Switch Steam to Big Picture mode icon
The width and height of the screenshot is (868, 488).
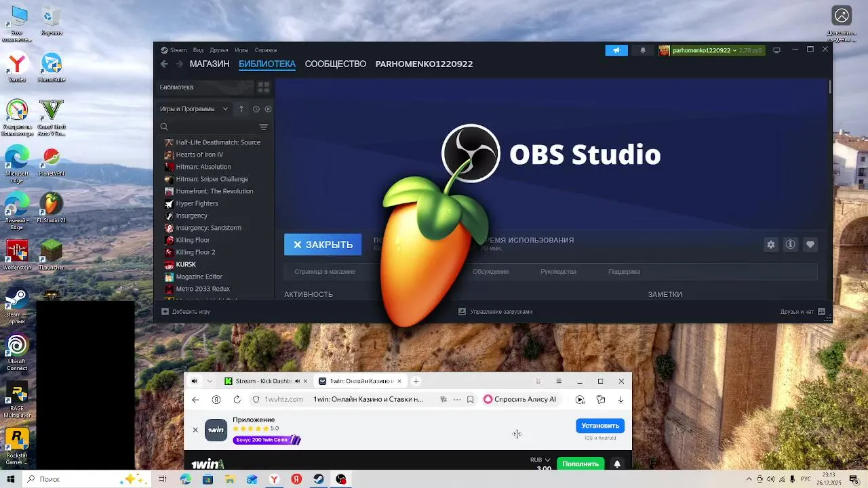777,50
